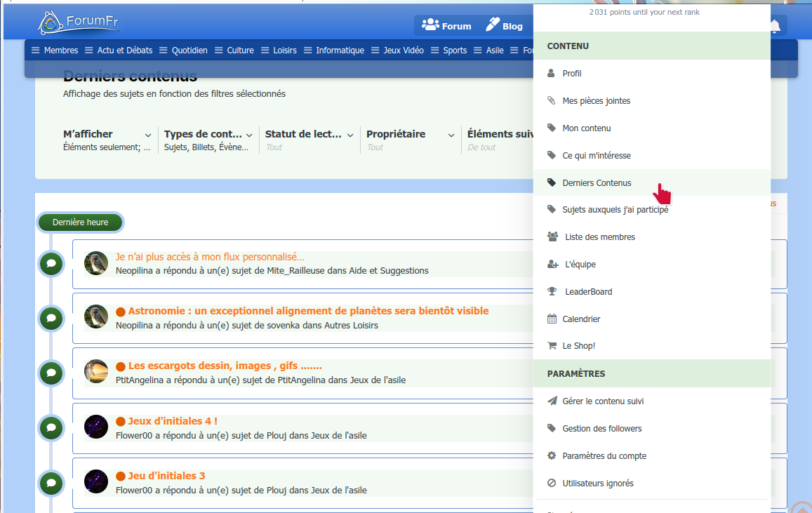Click the Dernière heure timeline marker
Image resolution: width=812 pixels, height=513 pixels.
tap(80, 222)
